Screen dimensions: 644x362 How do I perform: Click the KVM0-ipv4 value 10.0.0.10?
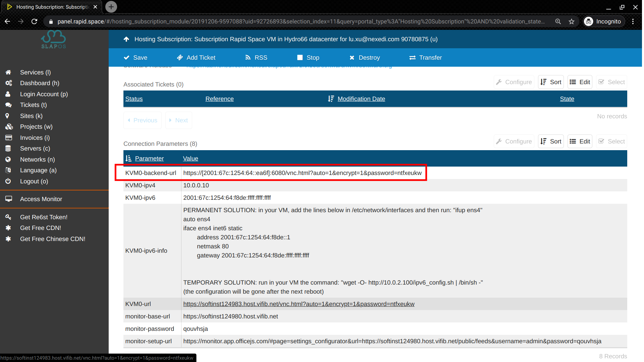pyautogui.click(x=196, y=185)
